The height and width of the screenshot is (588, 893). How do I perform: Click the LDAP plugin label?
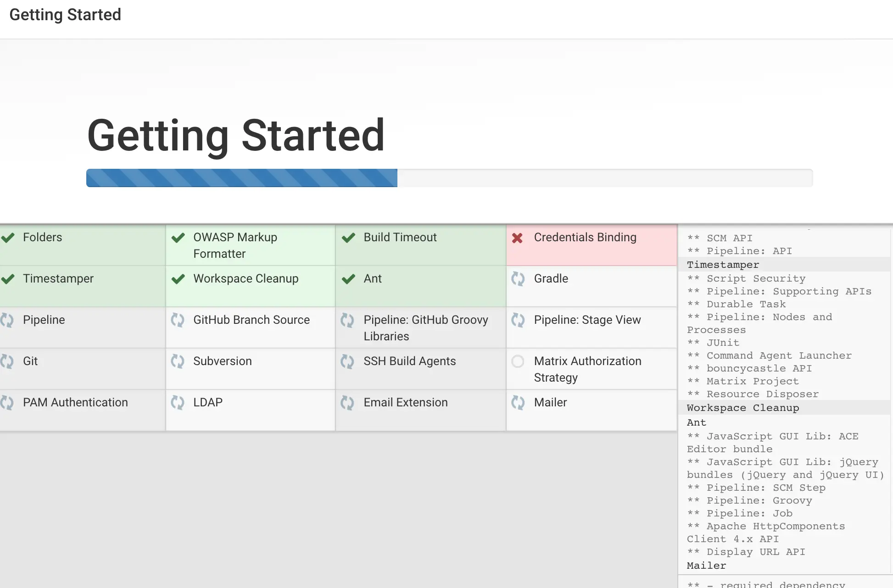click(x=207, y=403)
